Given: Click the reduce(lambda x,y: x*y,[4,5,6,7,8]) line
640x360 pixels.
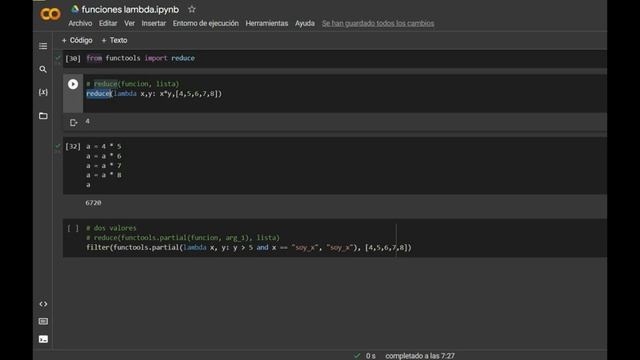Looking at the screenshot, I should pos(154,93).
